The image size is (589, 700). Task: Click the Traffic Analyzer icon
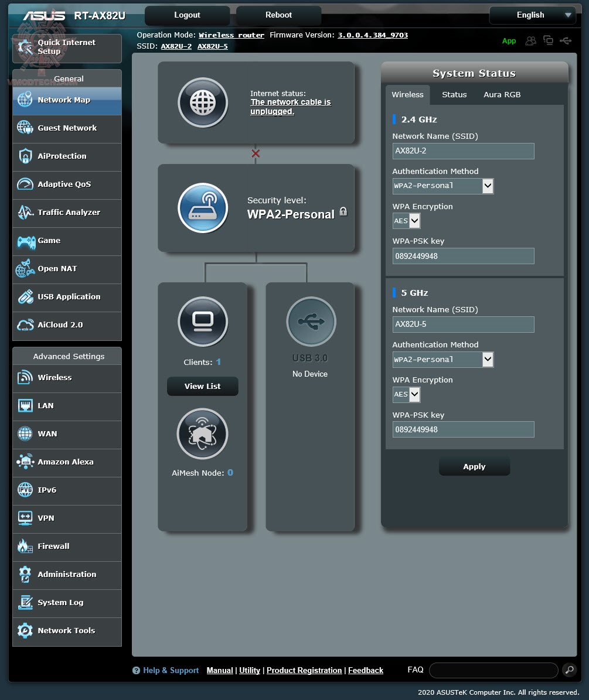coord(25,212)
